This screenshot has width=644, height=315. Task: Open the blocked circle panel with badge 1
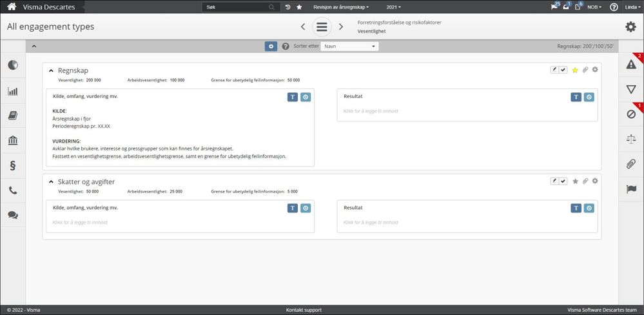pos(631,114)
